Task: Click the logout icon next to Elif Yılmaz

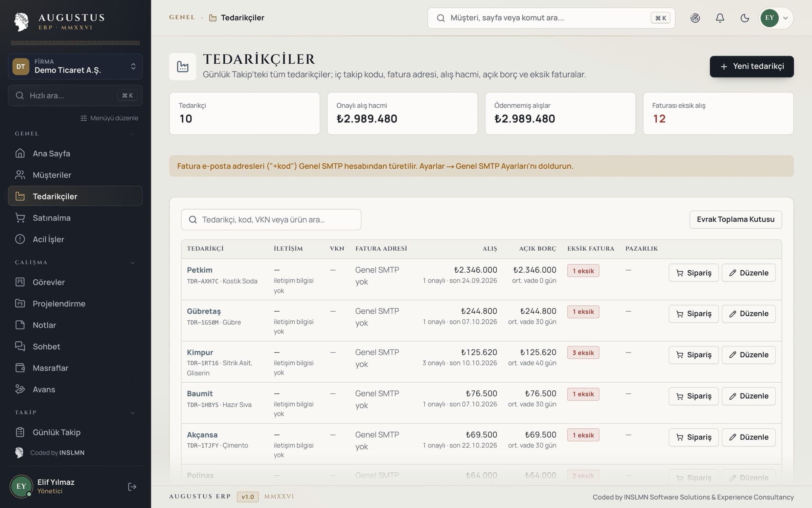Action: [132, 487]
